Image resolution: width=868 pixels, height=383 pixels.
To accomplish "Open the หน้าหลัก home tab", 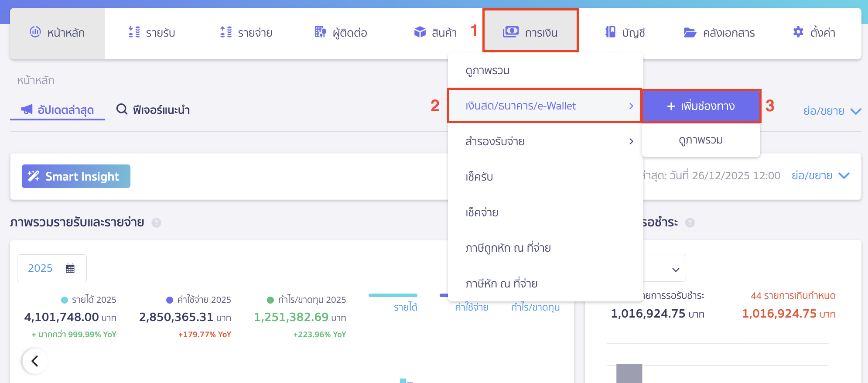I will (x=57, y=33).
